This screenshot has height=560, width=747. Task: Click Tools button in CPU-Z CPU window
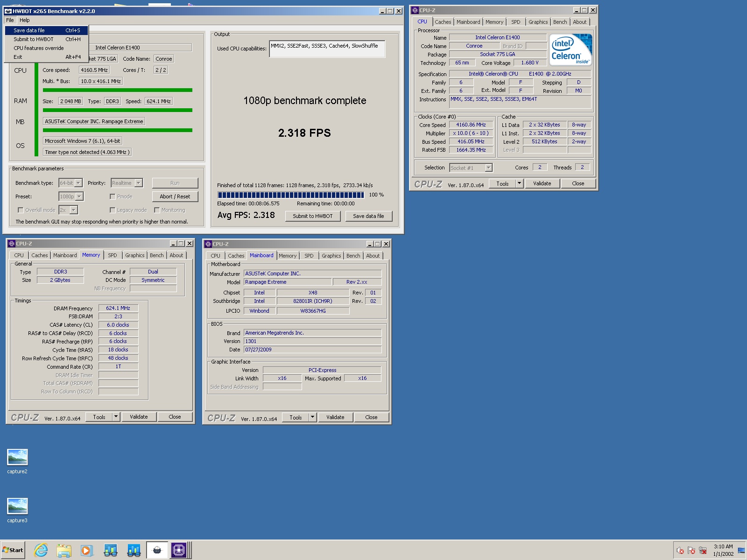coord(502,183)
